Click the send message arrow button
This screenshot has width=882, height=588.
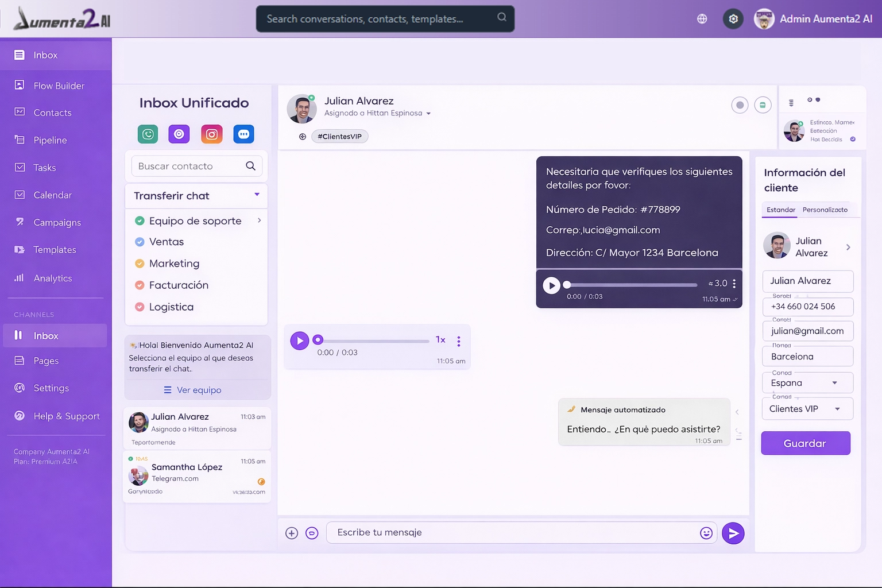coord(733,533)
